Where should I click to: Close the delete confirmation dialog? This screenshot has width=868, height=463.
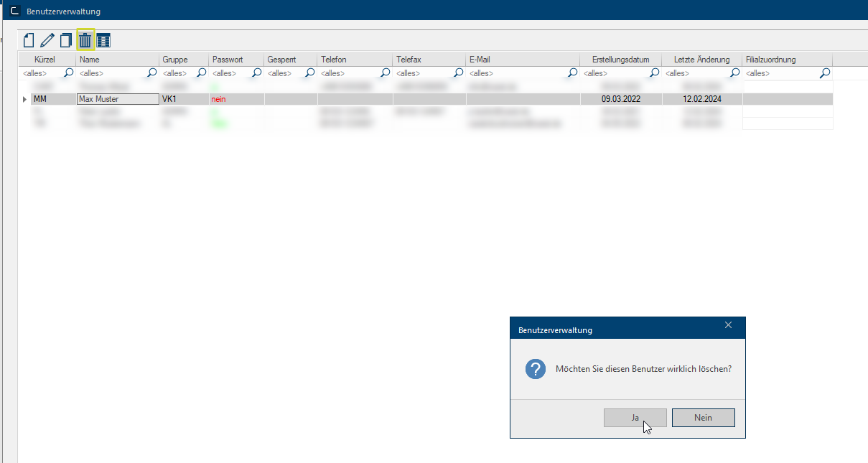click(728, 326)
